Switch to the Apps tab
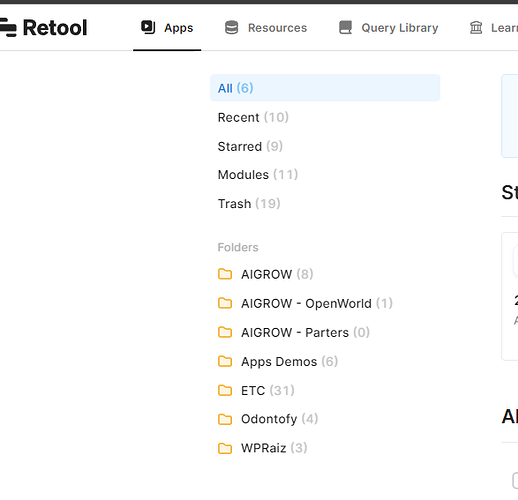The image size is (518, 500). click(x=167, y=28)
